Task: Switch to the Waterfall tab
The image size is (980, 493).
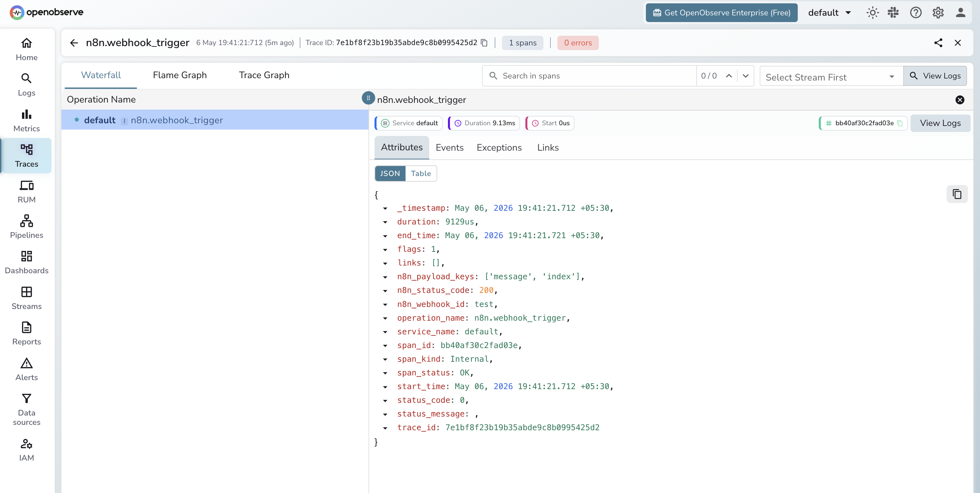Action: (x=101, y=75)
